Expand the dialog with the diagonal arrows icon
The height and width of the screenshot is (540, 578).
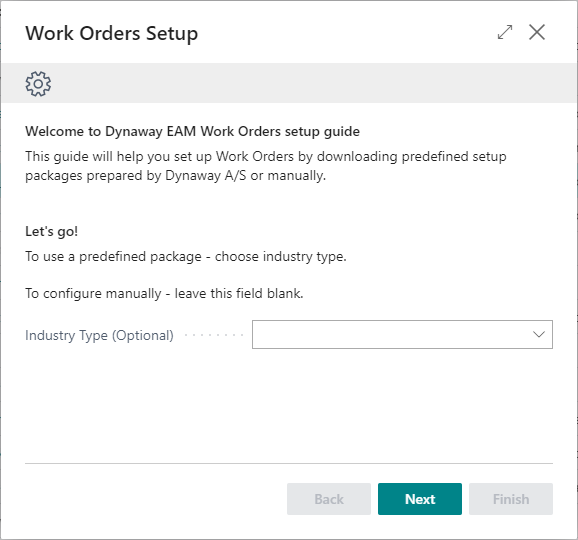pos(505,32)
